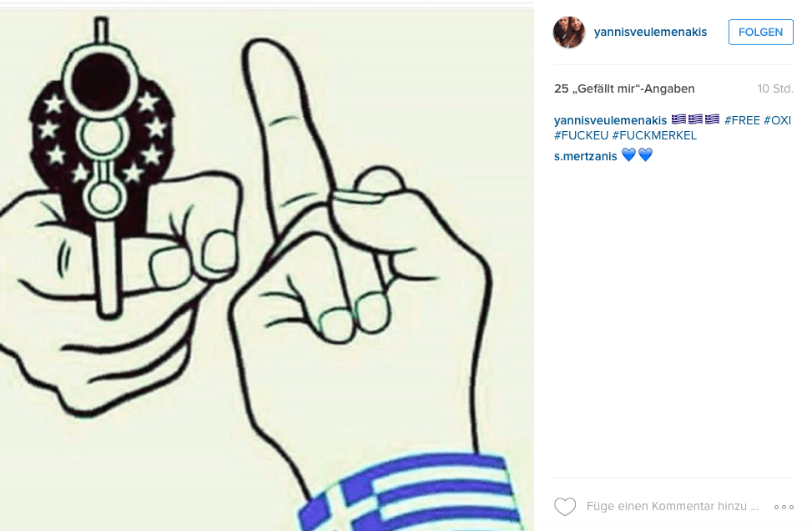Click the blue heart emojis in the comment

click(x=637, y=155)
